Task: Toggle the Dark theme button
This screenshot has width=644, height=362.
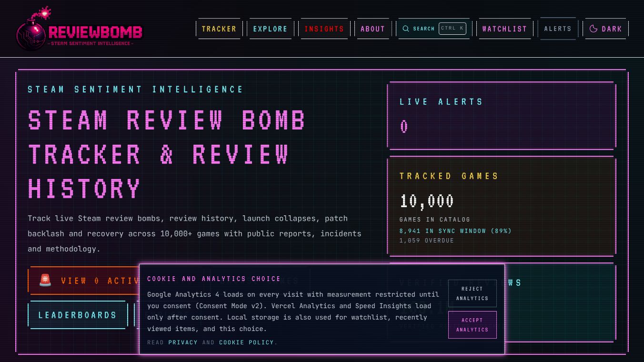Action: pos(606,29)
